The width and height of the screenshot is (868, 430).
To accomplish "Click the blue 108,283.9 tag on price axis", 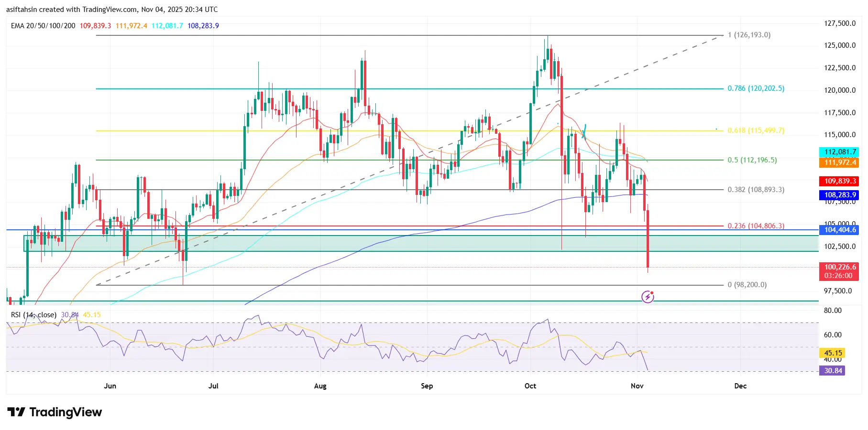I will 840,195.
